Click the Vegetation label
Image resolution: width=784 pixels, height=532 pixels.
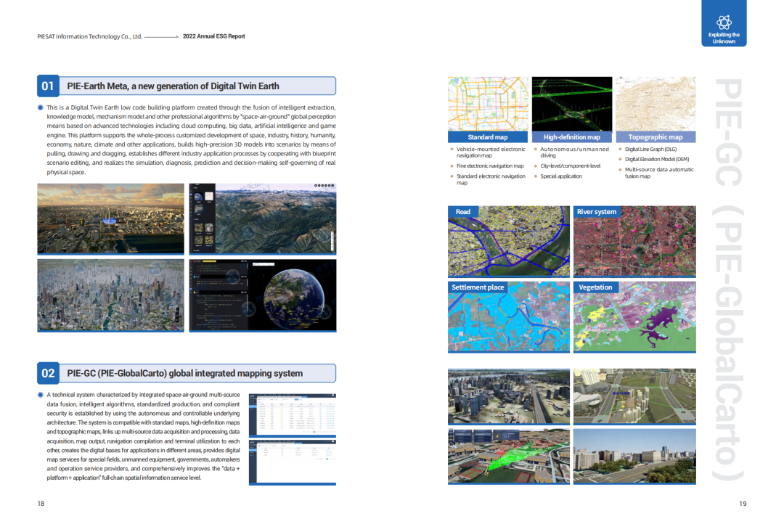[x=595, y=287]
